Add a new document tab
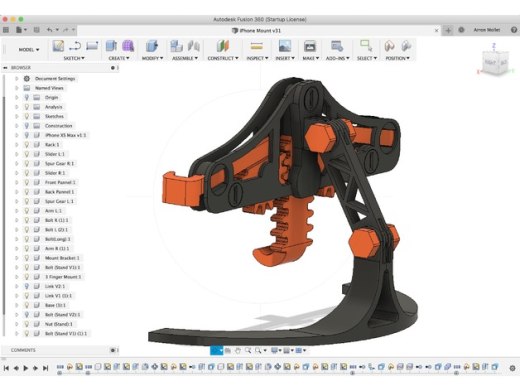The width and height of the screenshot is (520, 391). [x=448, y=30]
